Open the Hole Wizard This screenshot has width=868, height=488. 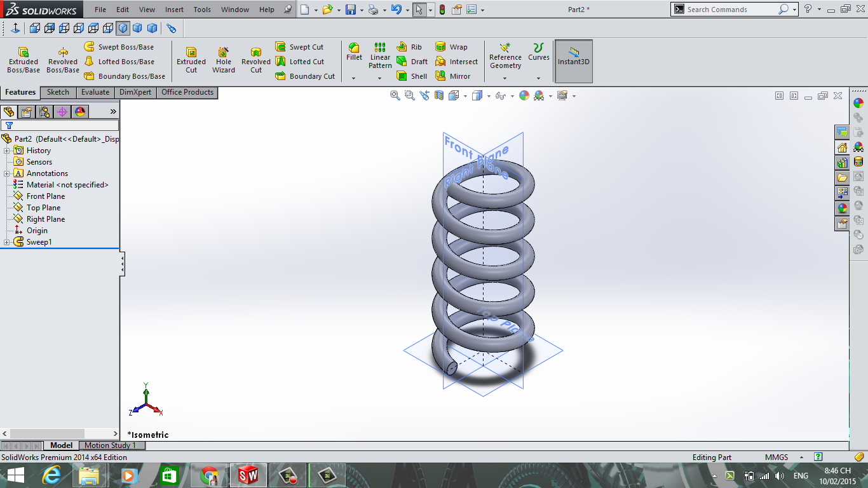pyautogui.click(x=224, y=60)
